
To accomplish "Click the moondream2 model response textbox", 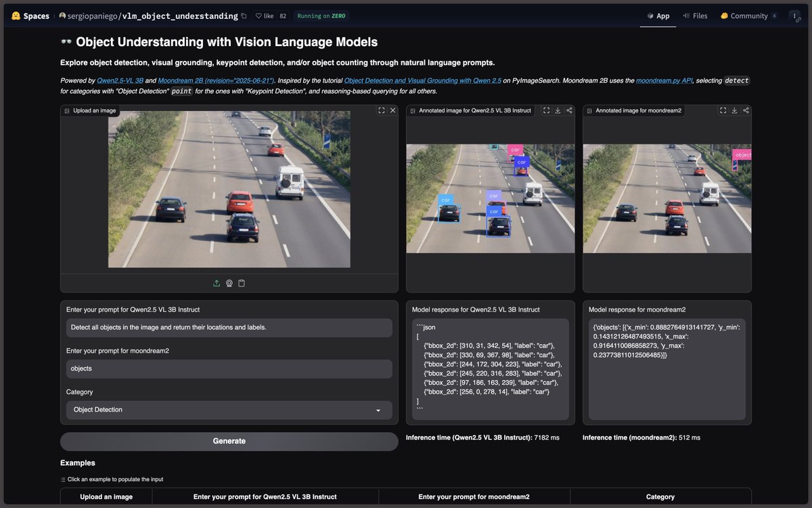I will coord(667,369).
